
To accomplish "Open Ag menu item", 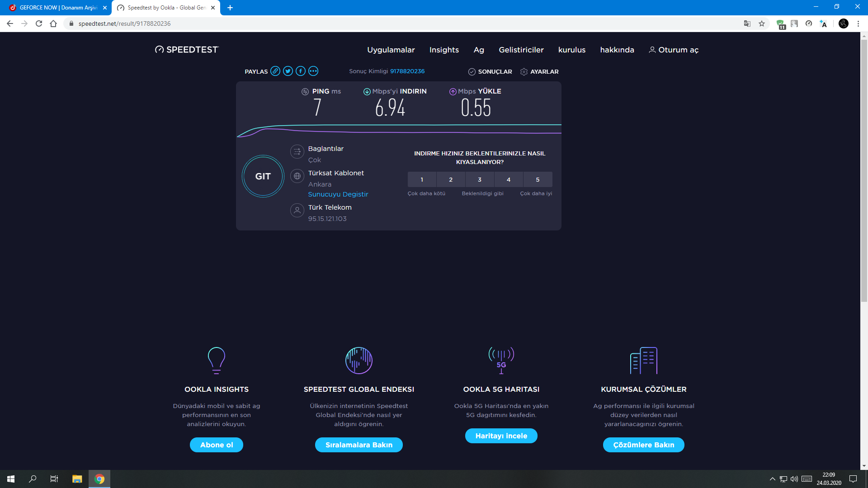I will 479,50.
